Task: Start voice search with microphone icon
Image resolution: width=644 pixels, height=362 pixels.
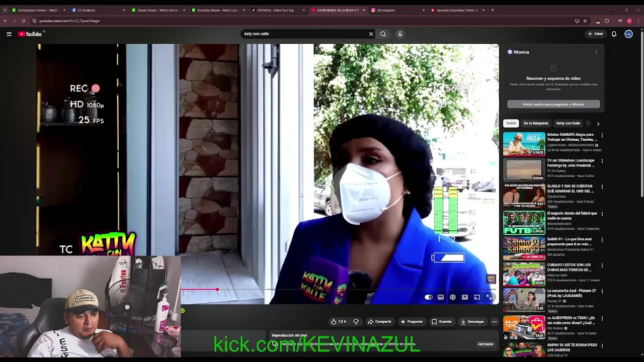Action: tap(400, 34)
